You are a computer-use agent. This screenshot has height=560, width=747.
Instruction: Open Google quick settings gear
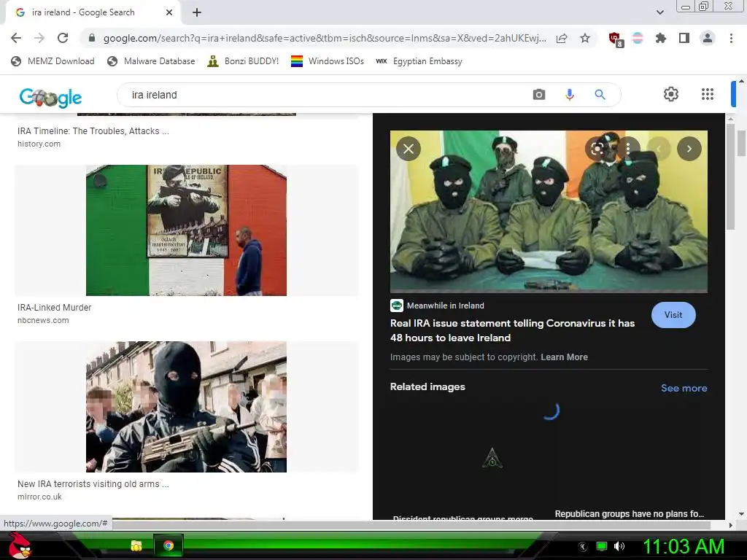(671, 94)
